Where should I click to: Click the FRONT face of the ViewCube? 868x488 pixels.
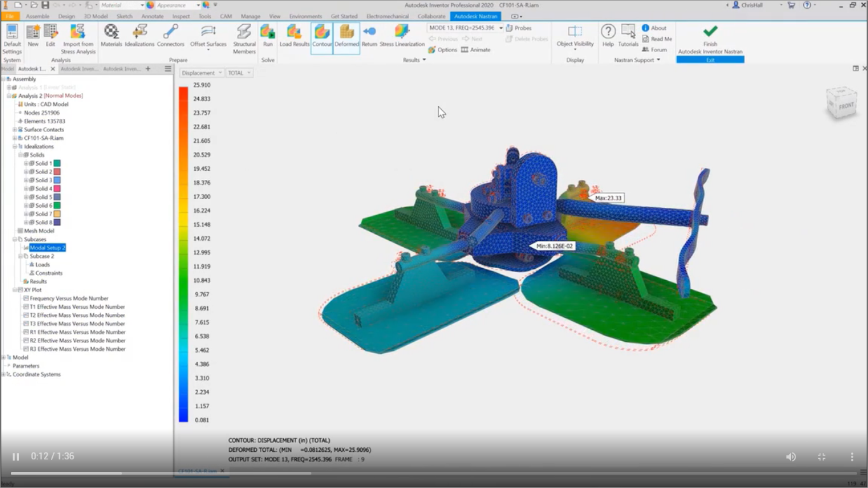click(x=846, y=106)
